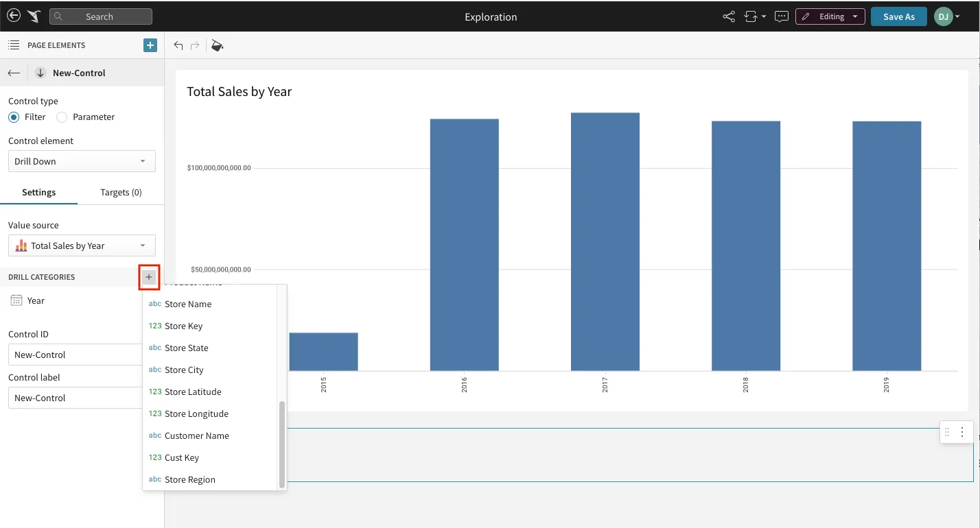Switch to the Targets (0) tab
This screenshot has width=980, height=528.
pyautogui.click(x=121, y=192)
